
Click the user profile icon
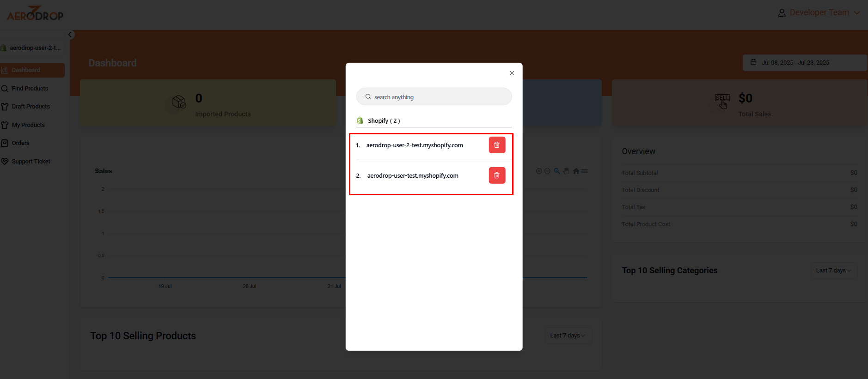(x=782, y=13)
